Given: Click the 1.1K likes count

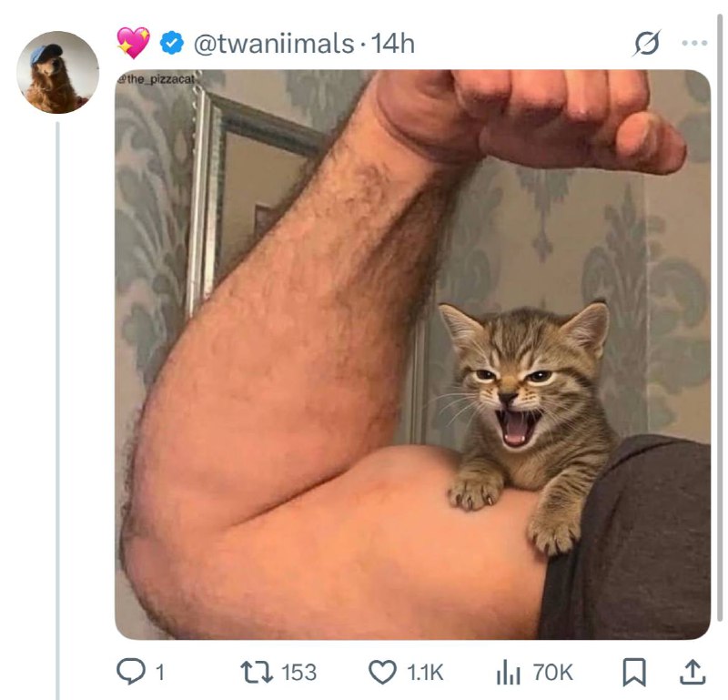Looking at the screenshot, I should point(425,673).
